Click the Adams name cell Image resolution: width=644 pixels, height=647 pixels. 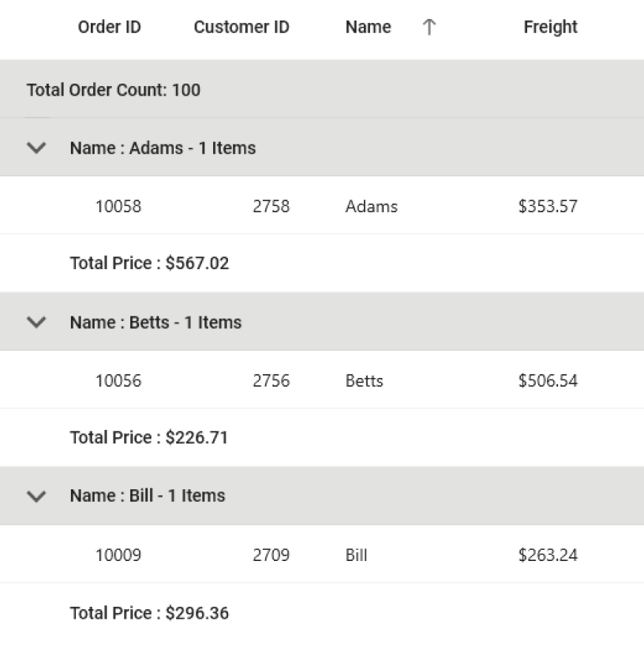click(x=371, y=207)
